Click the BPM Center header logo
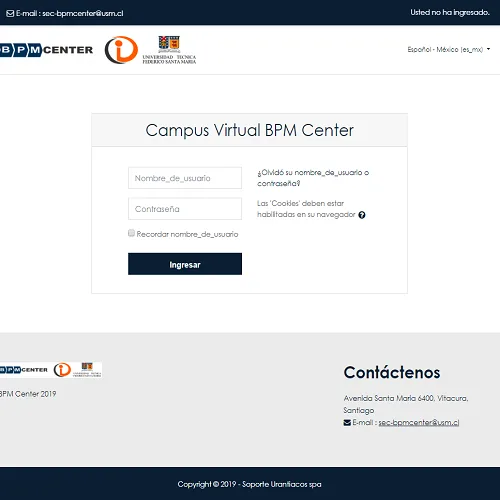500x500 pixels. point(46,50)
